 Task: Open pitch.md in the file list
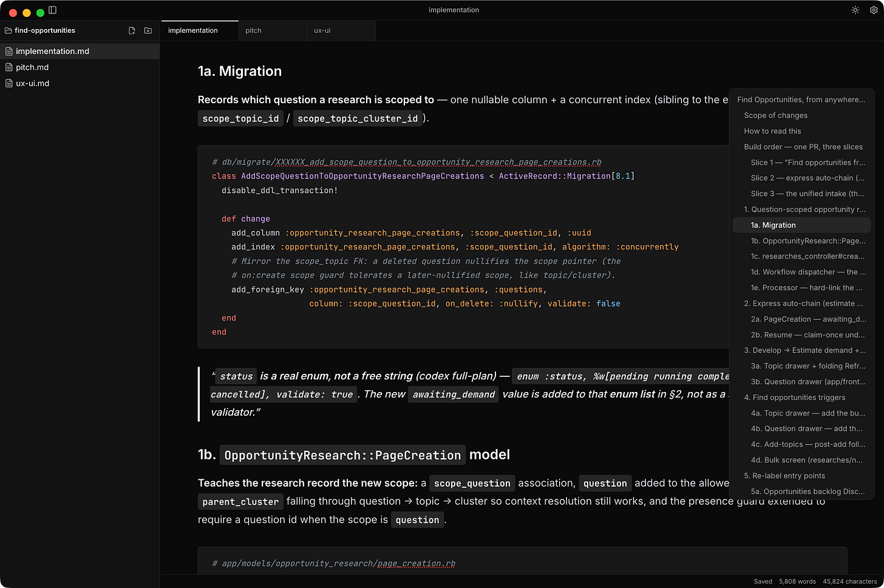80,67
